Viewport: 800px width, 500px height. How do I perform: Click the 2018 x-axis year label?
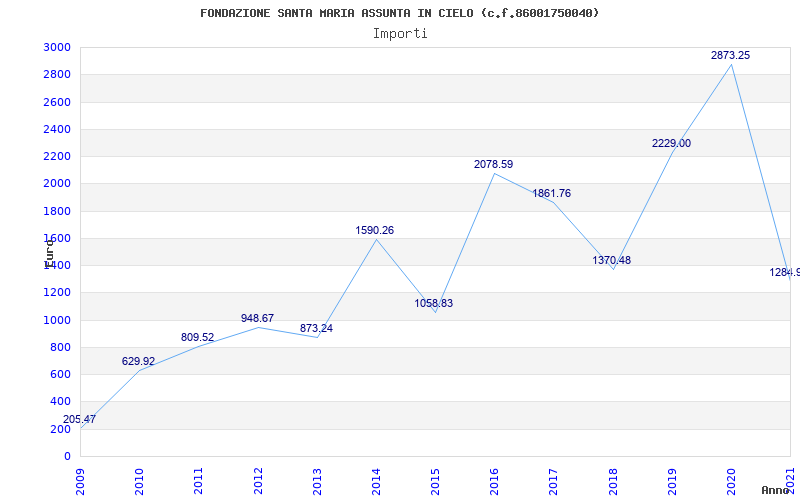[613, 481]
